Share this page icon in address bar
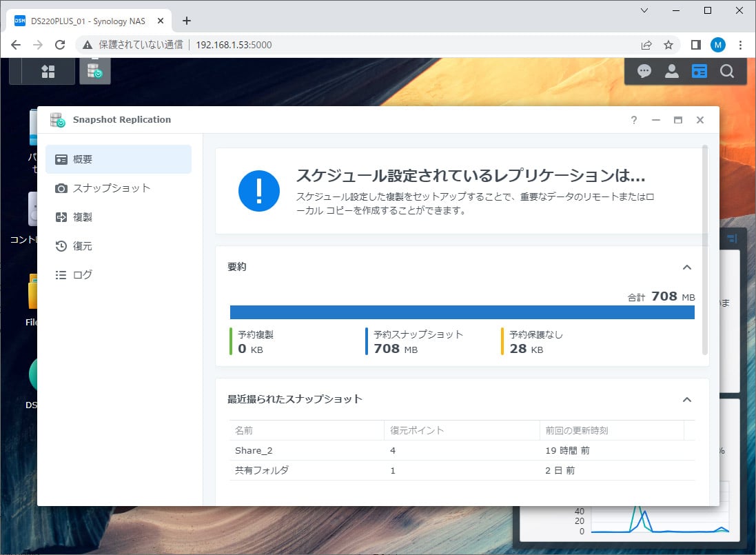 [646, 45]
